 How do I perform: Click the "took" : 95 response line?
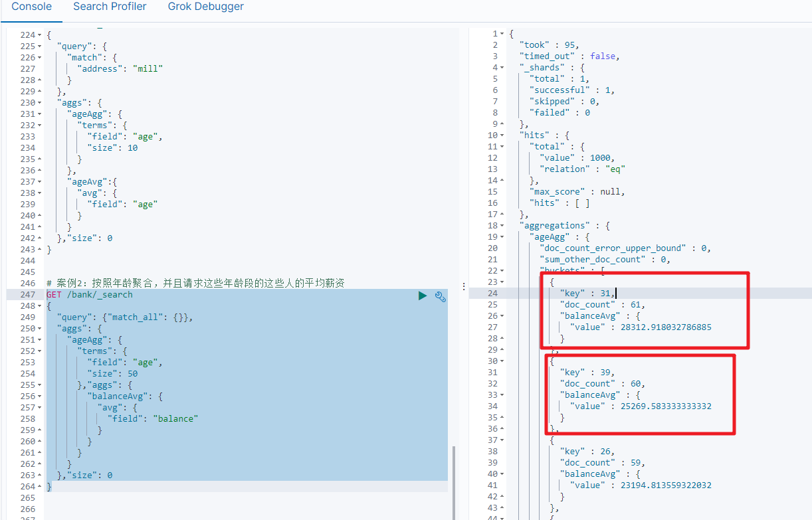(549, 44)
